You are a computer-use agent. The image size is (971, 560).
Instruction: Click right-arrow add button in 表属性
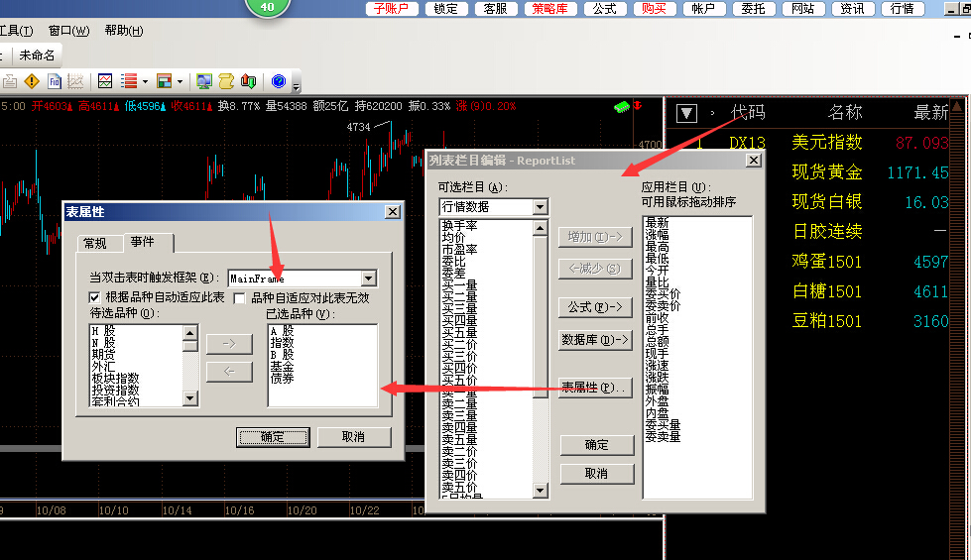point(229,343)
